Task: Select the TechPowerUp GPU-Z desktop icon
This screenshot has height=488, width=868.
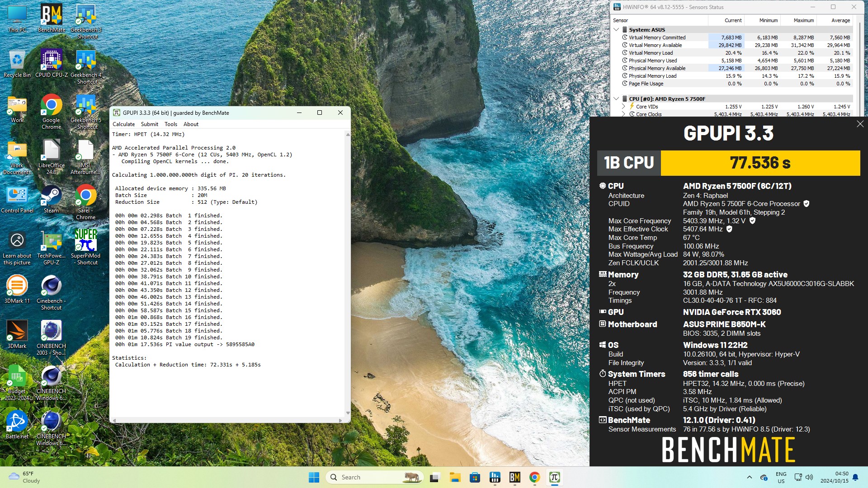Action: pyautogui.click(x=51, y=248)
